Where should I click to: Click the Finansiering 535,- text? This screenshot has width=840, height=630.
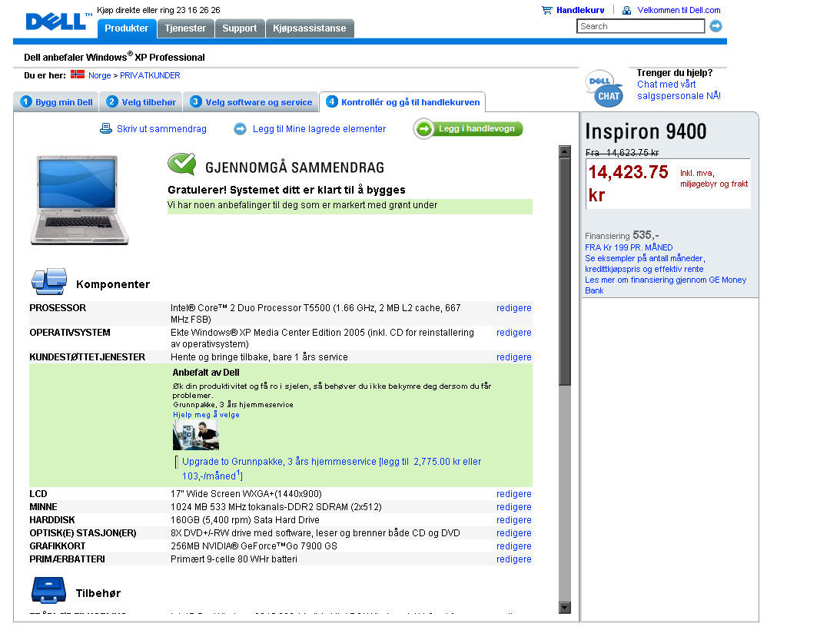(x=622, y=235)
